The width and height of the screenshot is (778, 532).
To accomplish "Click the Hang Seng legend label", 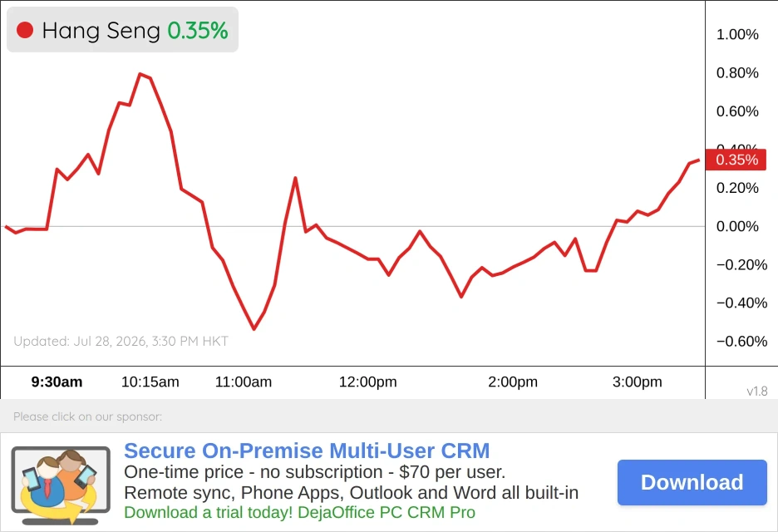I will [x=101, y=31].
